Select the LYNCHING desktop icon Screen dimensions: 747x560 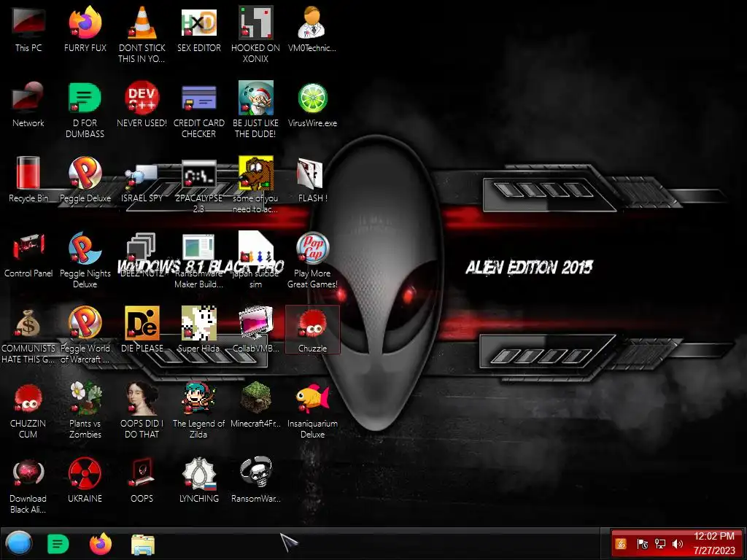click(x=199, y=480)
